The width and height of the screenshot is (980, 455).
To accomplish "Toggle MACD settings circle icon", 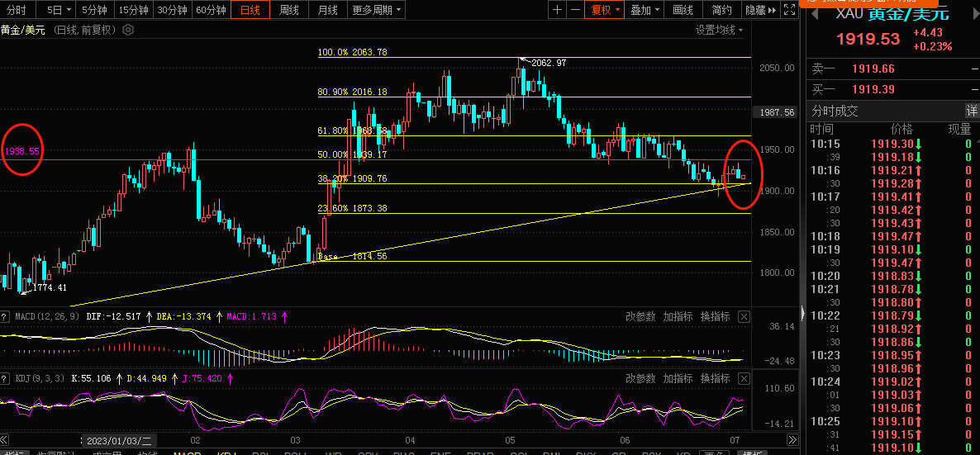I will 6,316.
